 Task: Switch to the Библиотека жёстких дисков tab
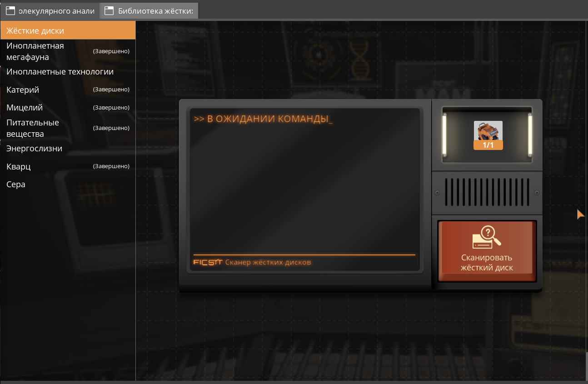pyautogui.click(x=149, y=11)
